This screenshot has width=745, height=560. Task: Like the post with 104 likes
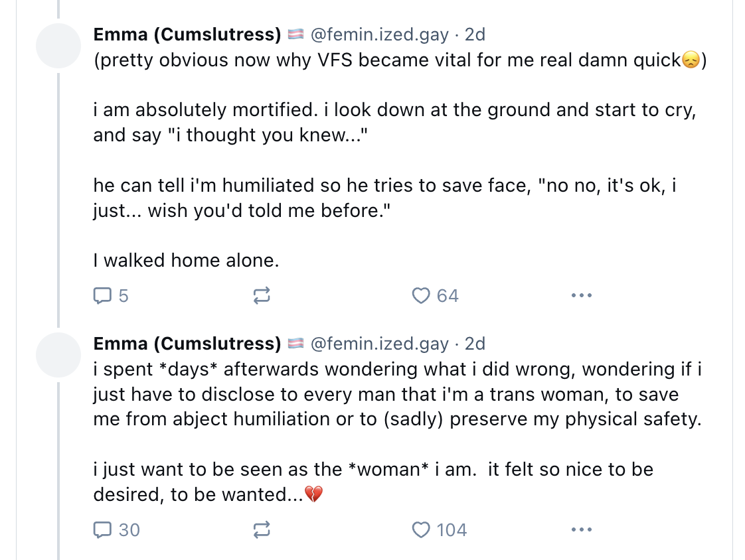[421, 529]
